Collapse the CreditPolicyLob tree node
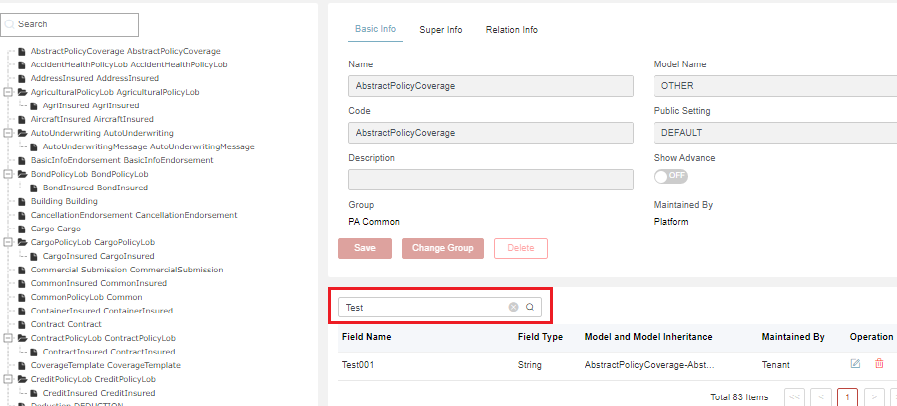The width and height of the screenshot is (897, 406). pyautogui.click(x=7, y=379)
